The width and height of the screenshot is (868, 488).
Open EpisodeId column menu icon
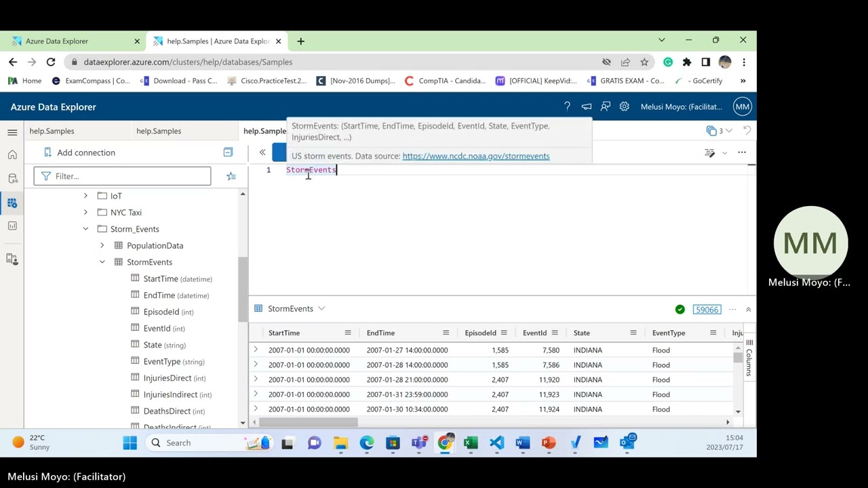point(504,333)
